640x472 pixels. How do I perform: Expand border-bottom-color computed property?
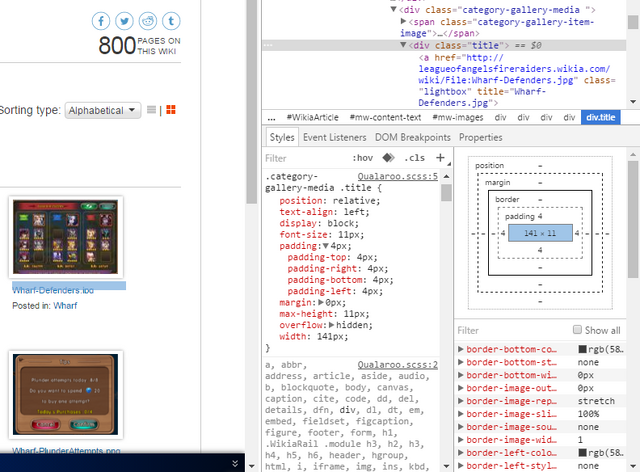(460, 349)
